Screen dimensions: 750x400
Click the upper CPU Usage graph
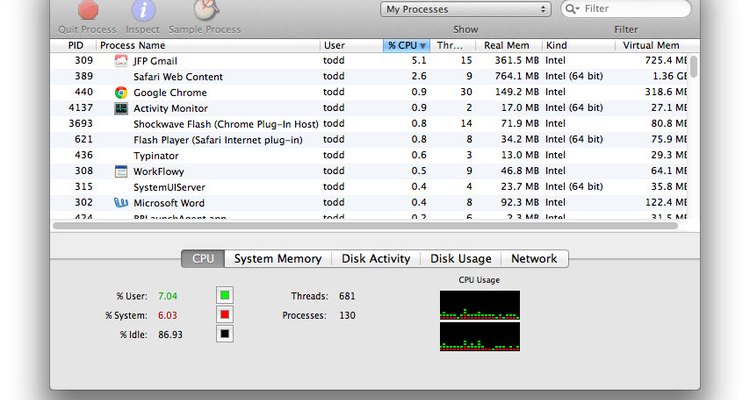pos(480,305)
